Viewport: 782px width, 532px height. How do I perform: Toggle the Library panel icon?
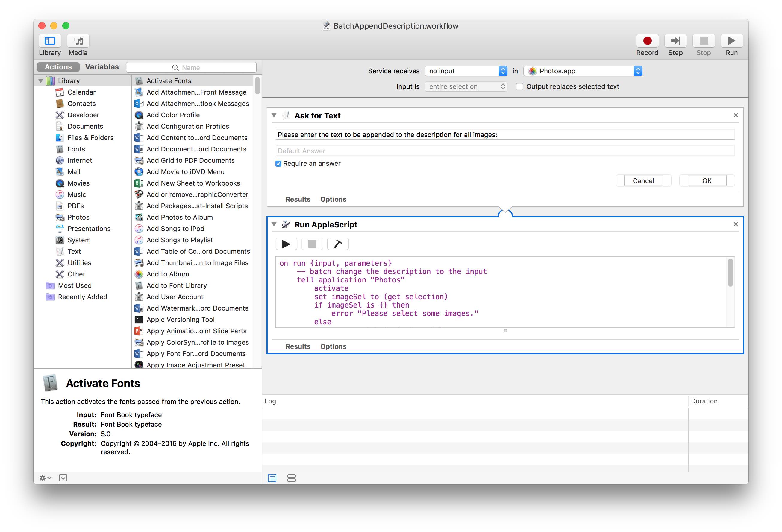coord(50,41)
